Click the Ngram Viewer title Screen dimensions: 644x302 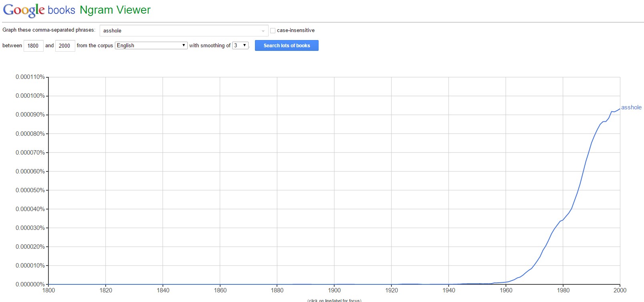click(x=115, y=10)
